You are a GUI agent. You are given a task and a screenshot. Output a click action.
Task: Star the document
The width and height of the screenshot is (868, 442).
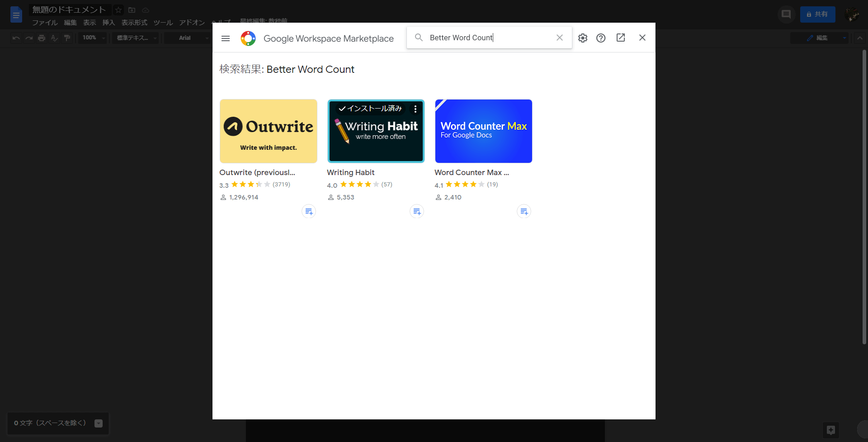tap(118, 10)
